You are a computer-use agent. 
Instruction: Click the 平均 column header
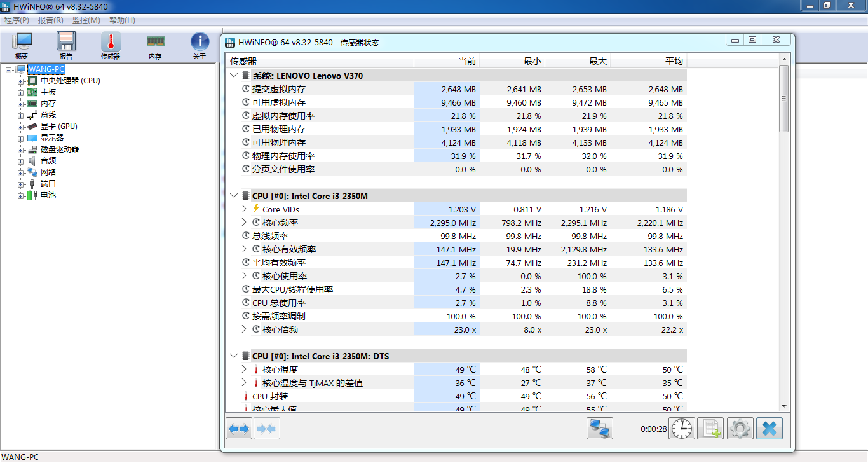tap(649, 61)
